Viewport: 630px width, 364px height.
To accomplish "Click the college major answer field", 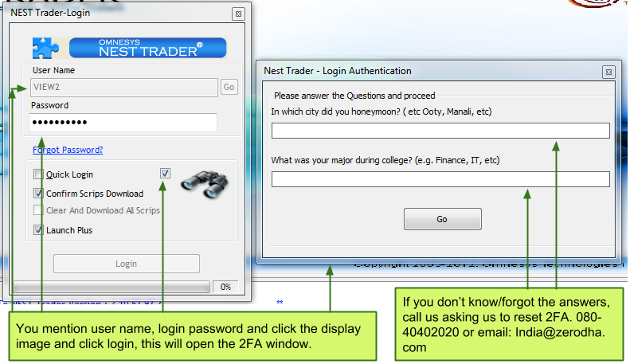I will 440,179.
